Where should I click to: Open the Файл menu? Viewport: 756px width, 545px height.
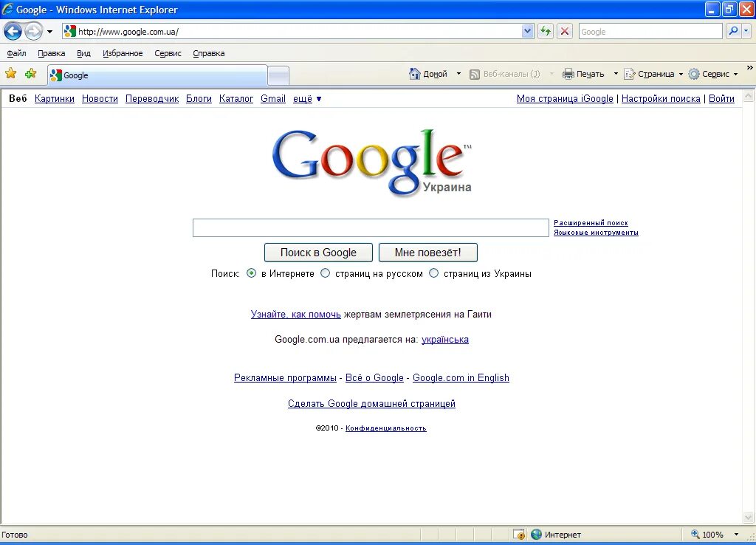click(16, 53)
